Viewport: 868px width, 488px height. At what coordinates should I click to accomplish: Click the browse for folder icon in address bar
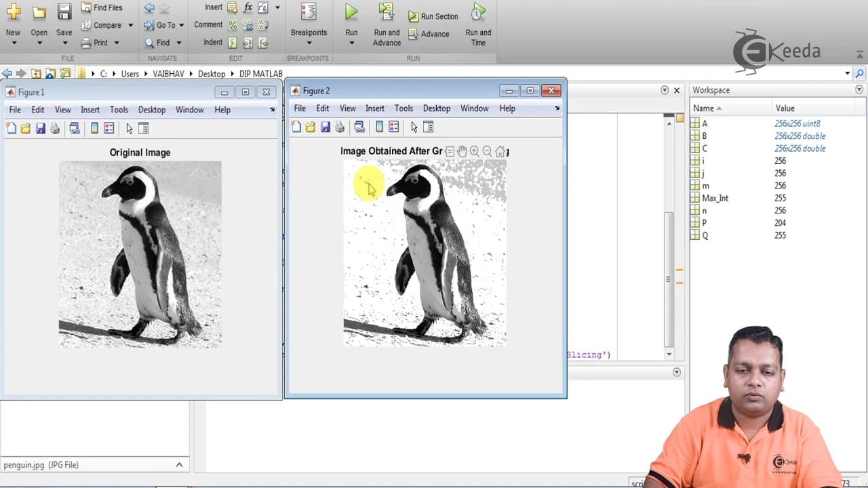coord(50,73)
